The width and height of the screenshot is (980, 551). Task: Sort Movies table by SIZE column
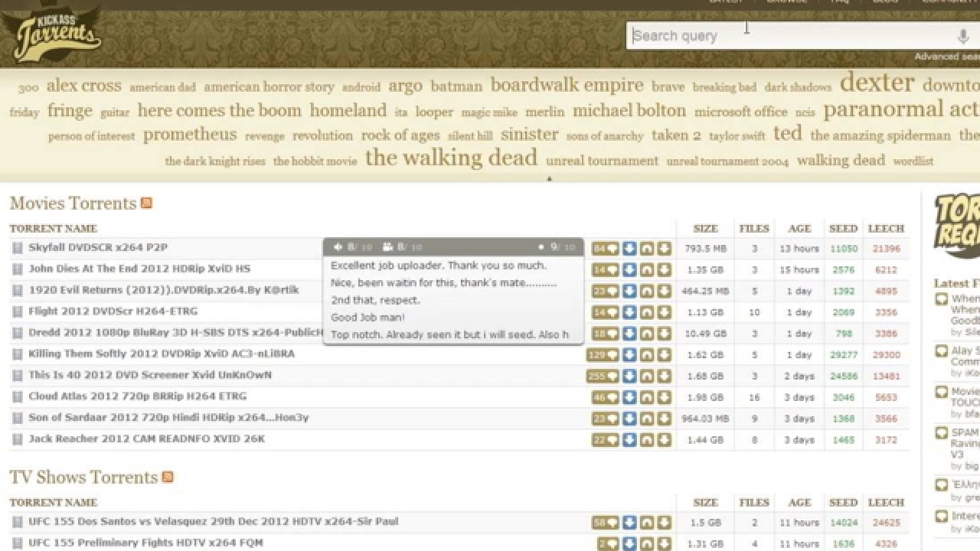point(705,228)
